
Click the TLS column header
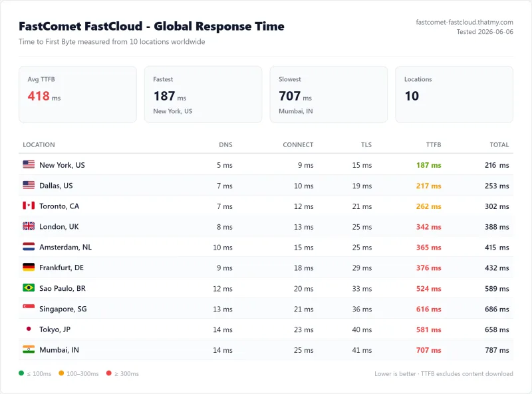coord(366,144)
